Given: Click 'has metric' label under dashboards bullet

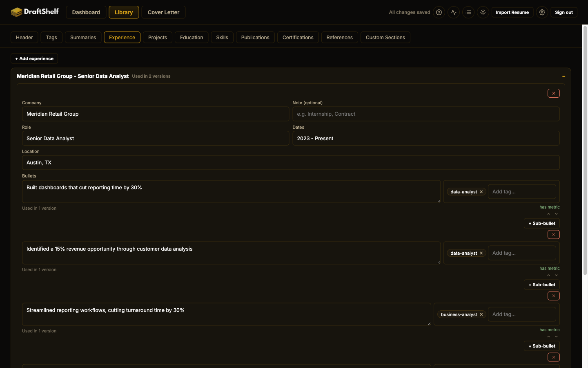Looking at the screenshot, I should point(550,207).
